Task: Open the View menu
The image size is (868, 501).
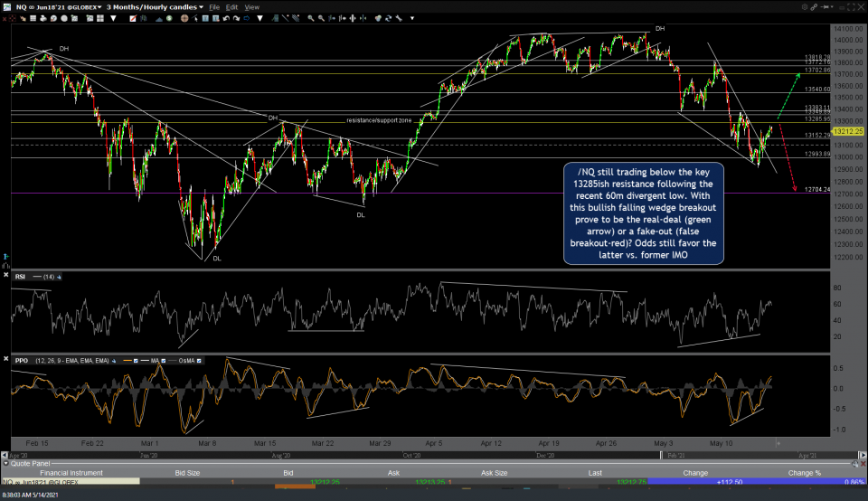Action: (x=252, y=7)
